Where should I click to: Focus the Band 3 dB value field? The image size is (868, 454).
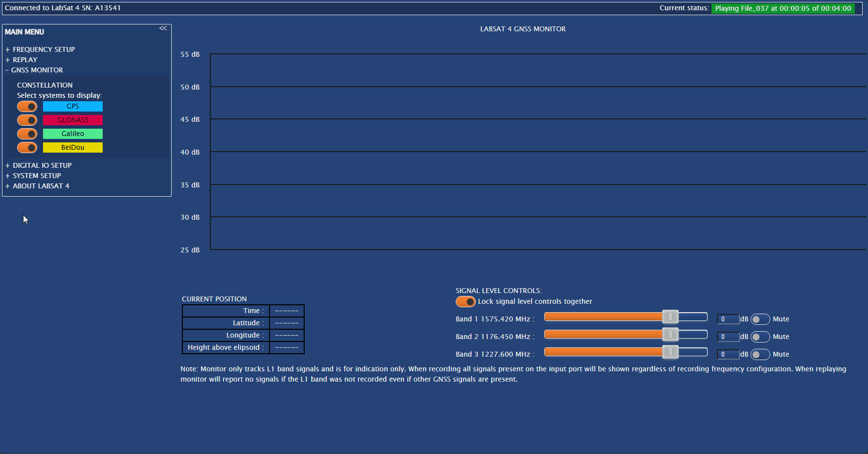coord(728,354)
